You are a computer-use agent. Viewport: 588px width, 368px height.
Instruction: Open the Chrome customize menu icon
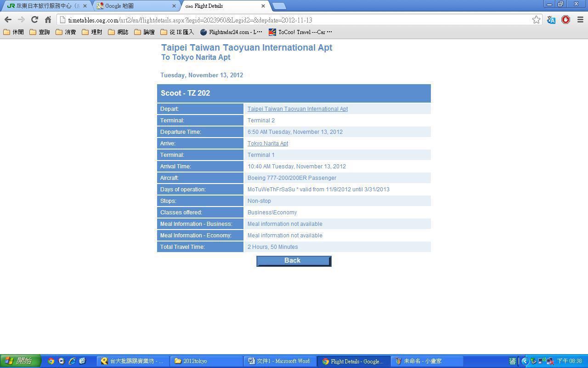580,20
